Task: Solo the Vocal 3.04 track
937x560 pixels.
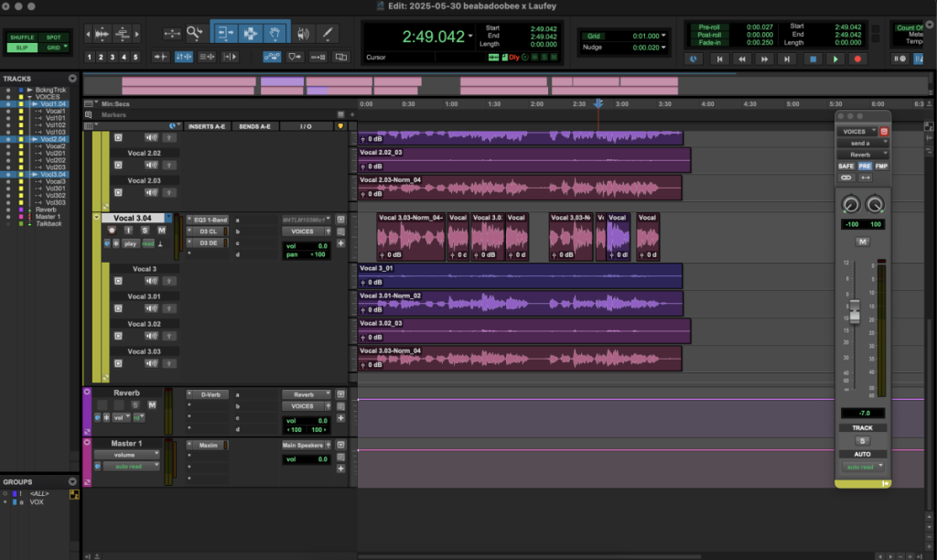Action: click(145, 231)
